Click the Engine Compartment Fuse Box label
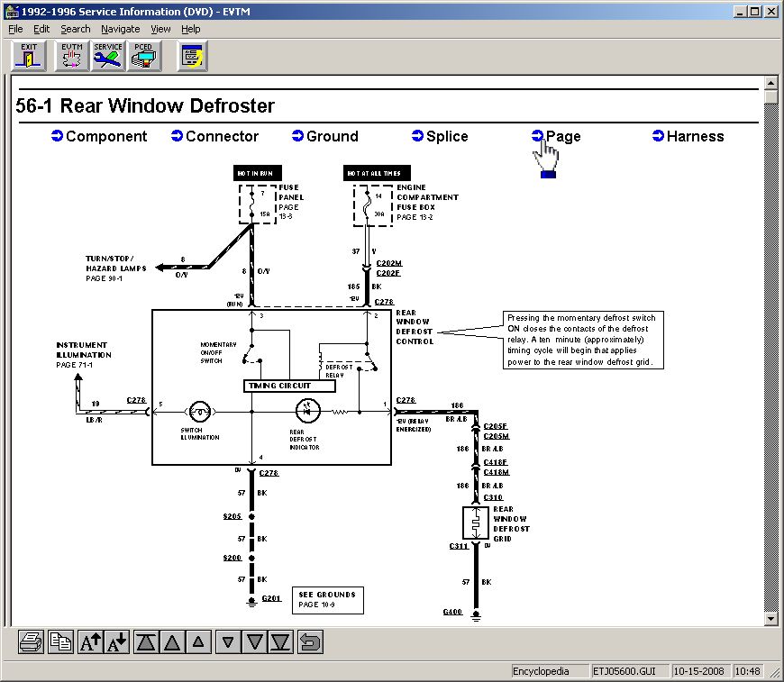784x682 pixels. pos(427,202)
